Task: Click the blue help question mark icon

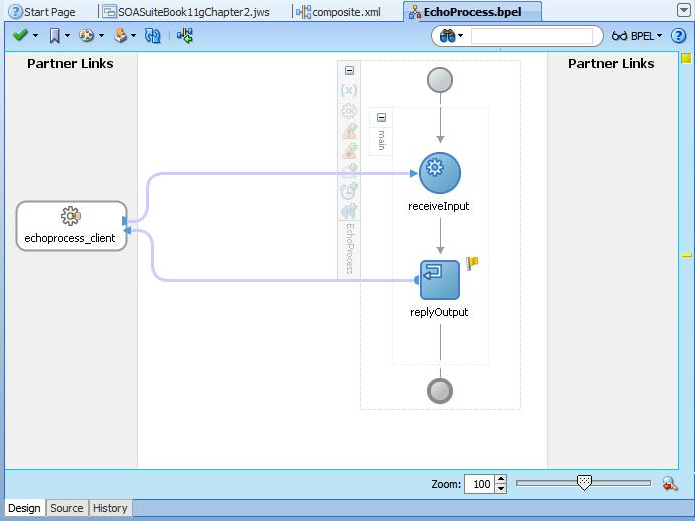Action: click(x=678, y=36)
